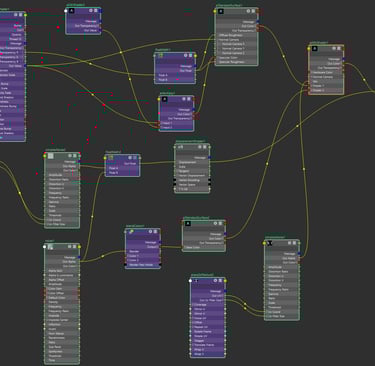Screen dimensions: 375x366
Task: Click the round header button on the noise1 node
Action: click(70, 247)
